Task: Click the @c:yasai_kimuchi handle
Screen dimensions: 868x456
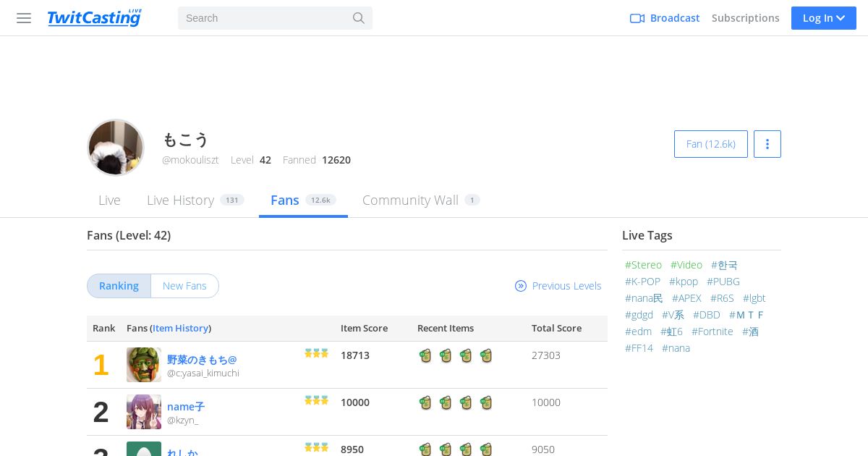Action: pos(203,373)
